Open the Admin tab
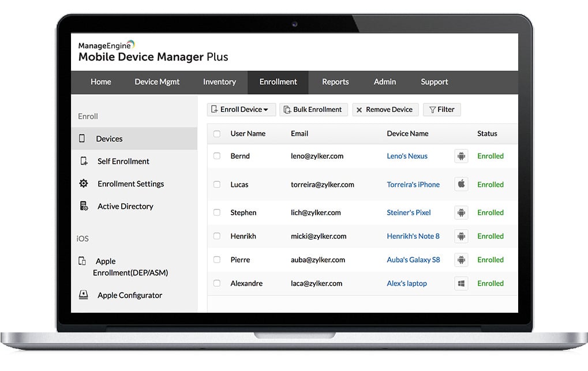 pyautogui.click(x=384, y=82)
